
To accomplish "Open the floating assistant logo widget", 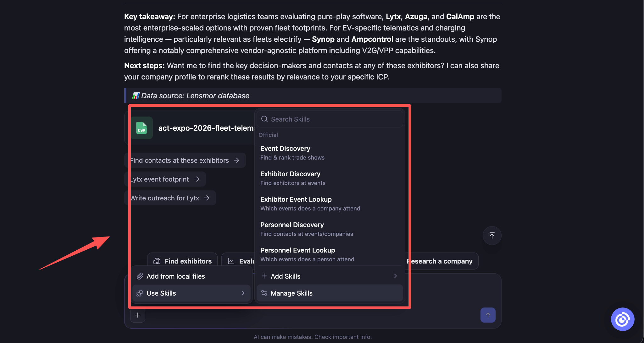I will point(622,319).
